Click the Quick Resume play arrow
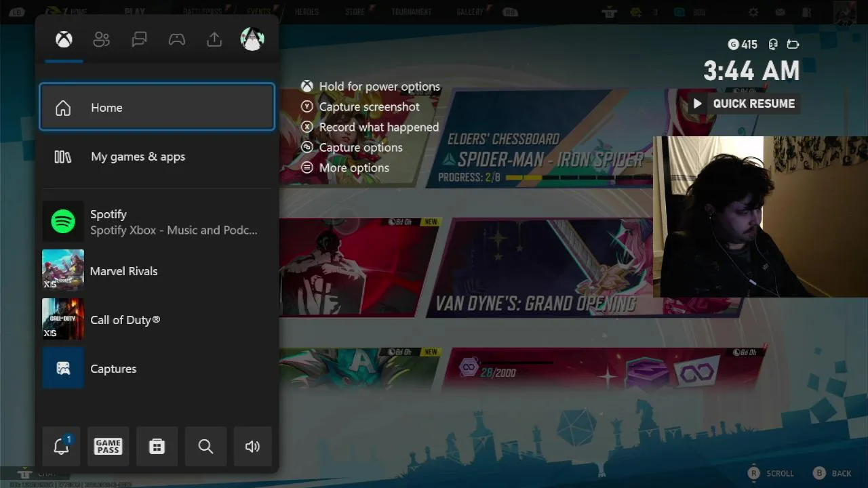The width and height of the screenshot is (868, 488). pos(697,104)
